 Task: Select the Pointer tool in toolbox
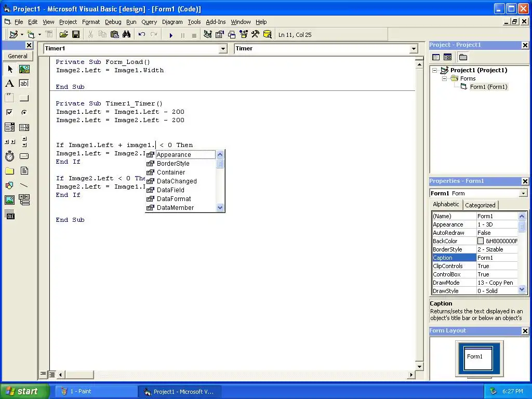click(10, 69)
